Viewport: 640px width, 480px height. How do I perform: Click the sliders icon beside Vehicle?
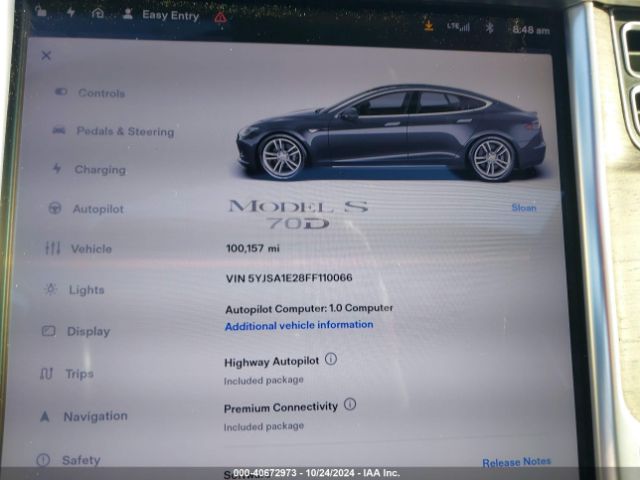tap(53, 248)
